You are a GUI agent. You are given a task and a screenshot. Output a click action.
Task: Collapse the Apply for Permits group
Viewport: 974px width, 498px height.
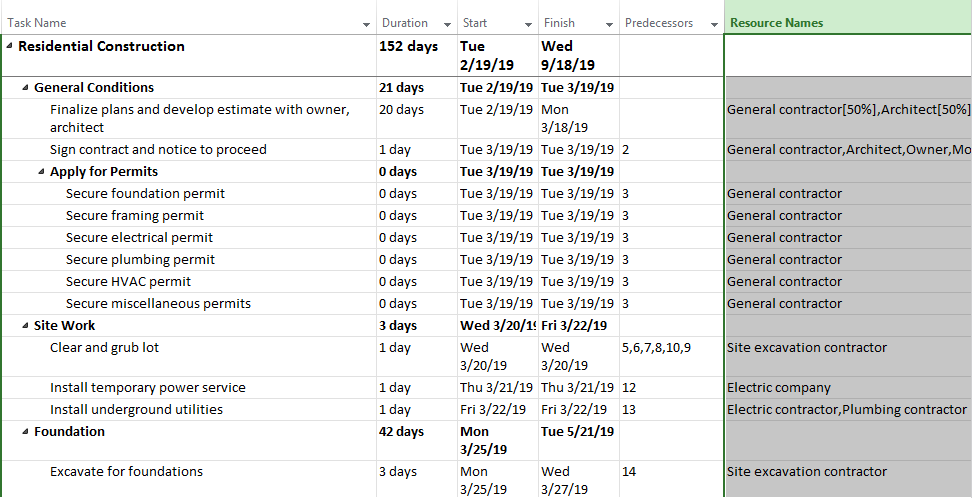[x=42, y=172]
